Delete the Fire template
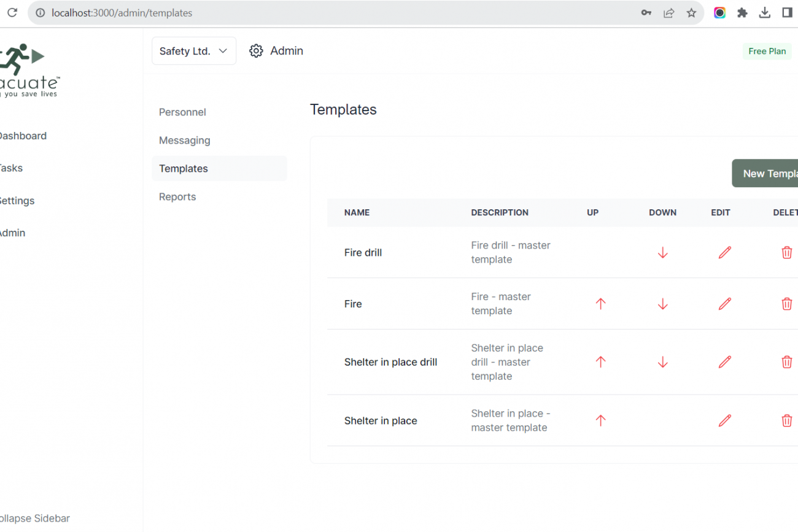Image resolution: width=798 pixels, height=532 pixels. pos(786,304)
